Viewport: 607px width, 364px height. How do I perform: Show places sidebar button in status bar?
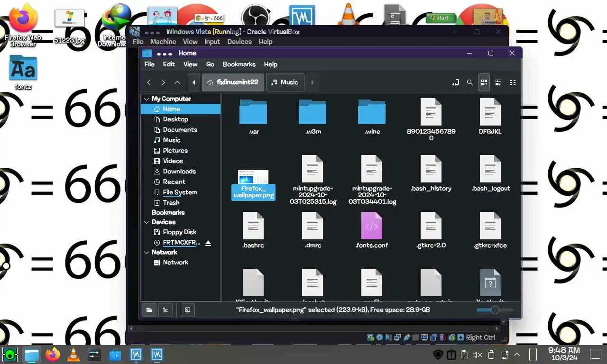(149, 310)
